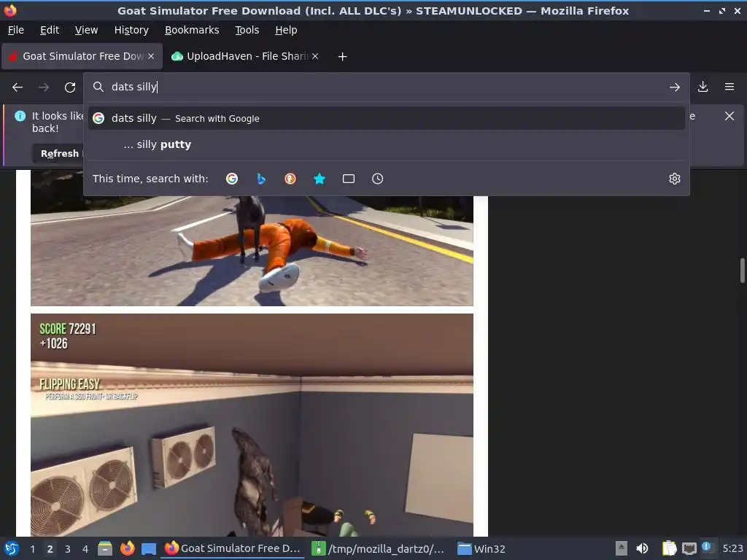Go back with the browser back arrow
Viewport: 747px width, 560px height.
[18, 87]
